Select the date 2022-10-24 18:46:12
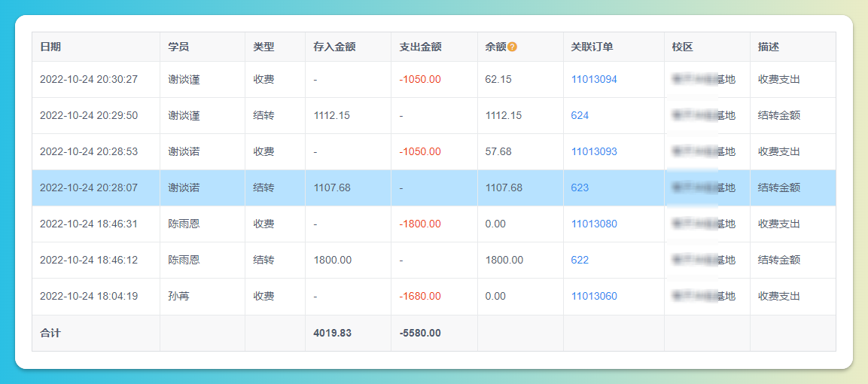 coord(89,260)
